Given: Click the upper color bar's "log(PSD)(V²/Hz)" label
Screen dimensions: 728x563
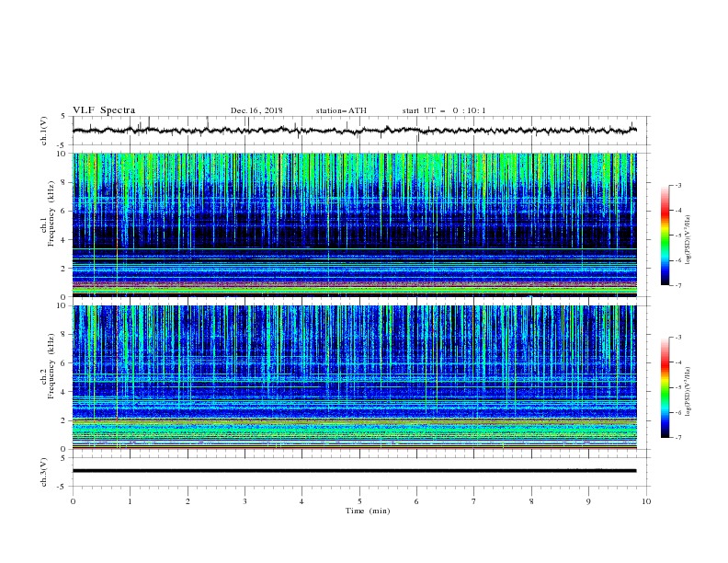Looking at the screenshot, I should tap(688, 240).
